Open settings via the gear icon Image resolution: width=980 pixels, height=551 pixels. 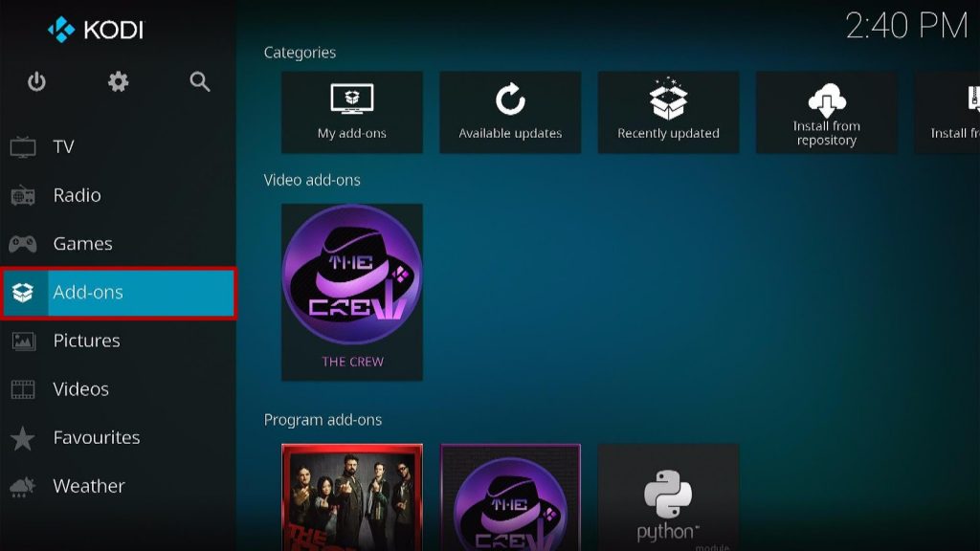click(x=118, y=82)
